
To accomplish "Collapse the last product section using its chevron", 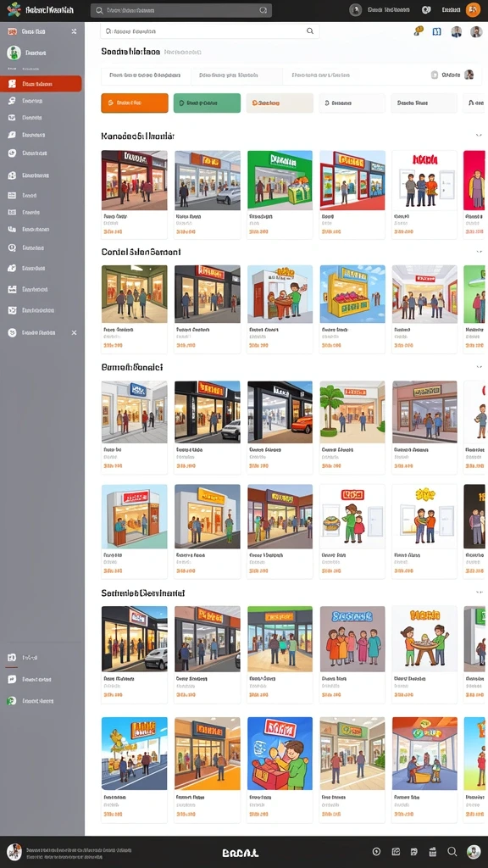I will (x=479, y=593).
